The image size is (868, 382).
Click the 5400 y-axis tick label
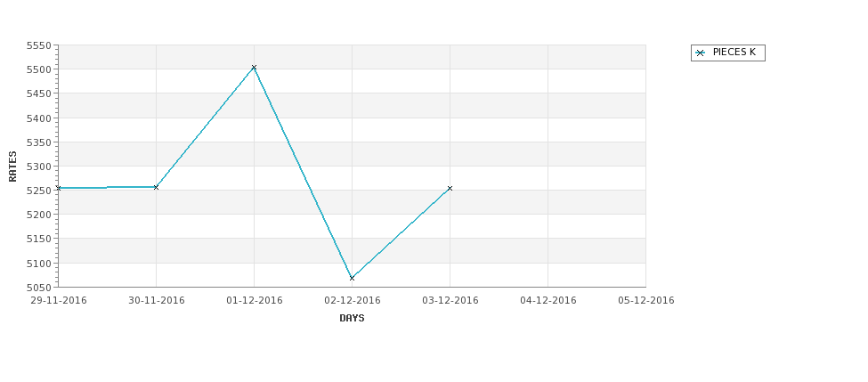coord(39,118)
